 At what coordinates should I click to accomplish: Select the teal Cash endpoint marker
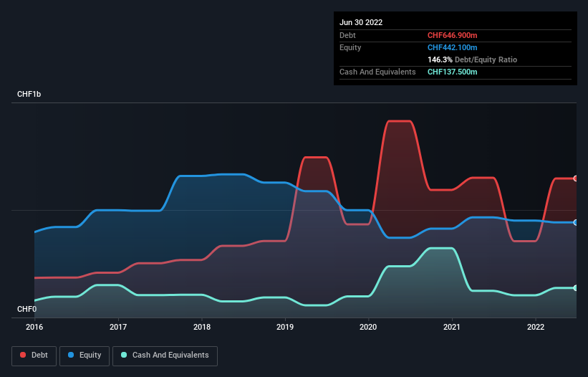pos(576,288)
